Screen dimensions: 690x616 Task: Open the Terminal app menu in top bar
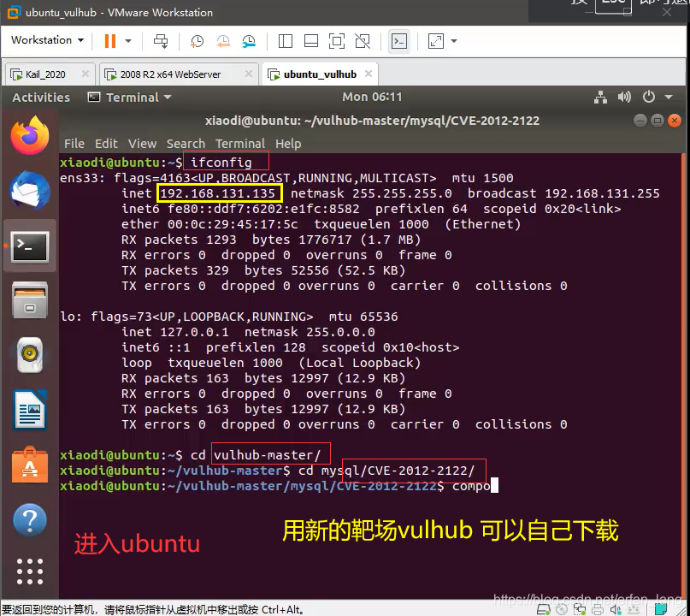click(x=129, y=98)
